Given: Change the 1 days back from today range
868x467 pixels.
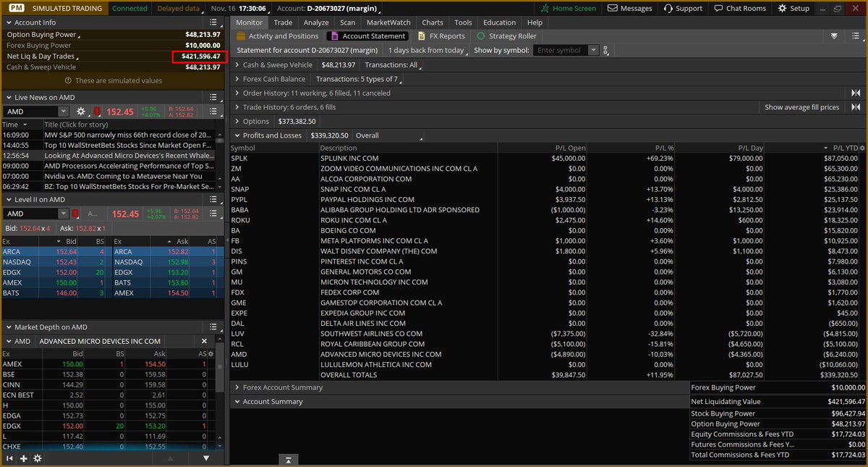Looking at the screenshot, I should [426, 51].
